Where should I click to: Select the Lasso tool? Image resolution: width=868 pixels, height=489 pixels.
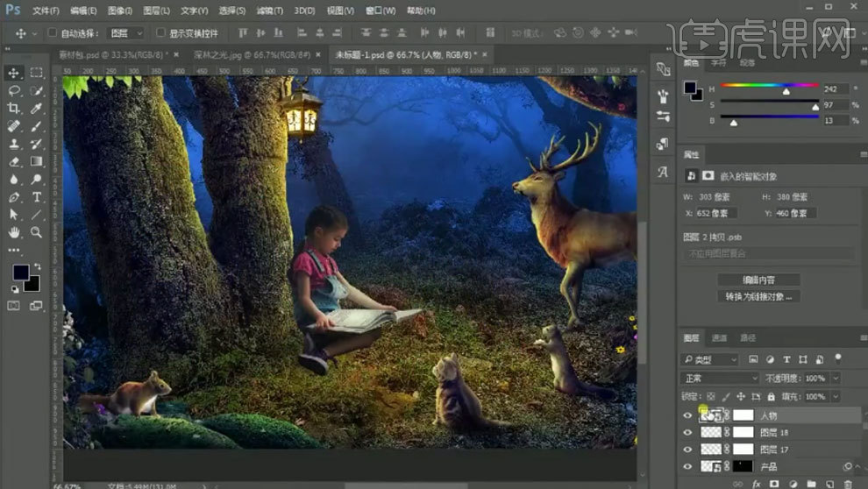coord(14,91)
